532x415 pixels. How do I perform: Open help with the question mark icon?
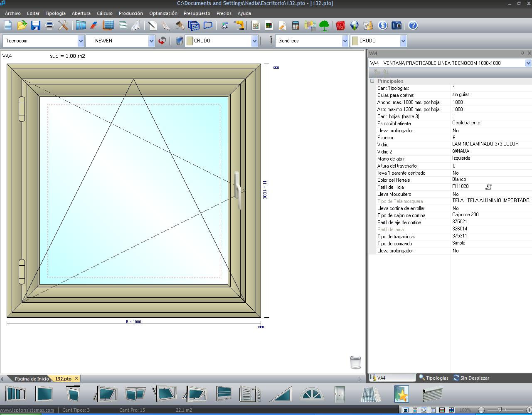click(x=413, y=26)
